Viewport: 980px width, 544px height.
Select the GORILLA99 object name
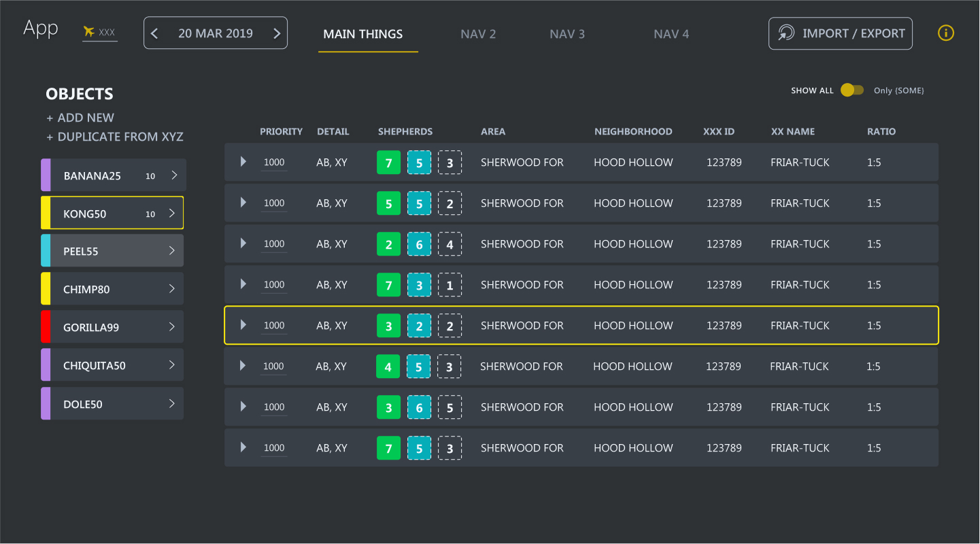(91, 328)
